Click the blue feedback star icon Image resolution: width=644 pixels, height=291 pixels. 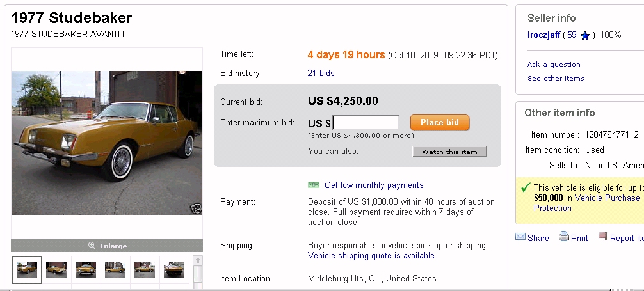tap(585, 36)
